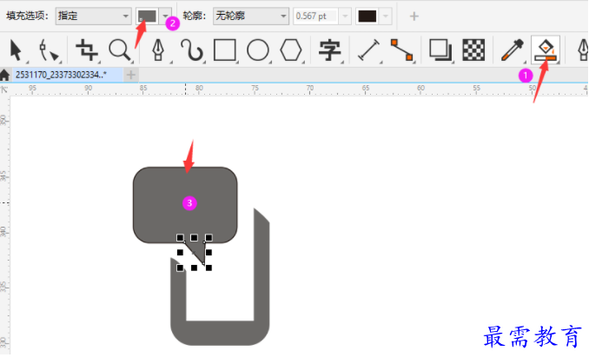Select the Ellipse tool
Screen dimensions: 589x364
[x=258, y=50]
